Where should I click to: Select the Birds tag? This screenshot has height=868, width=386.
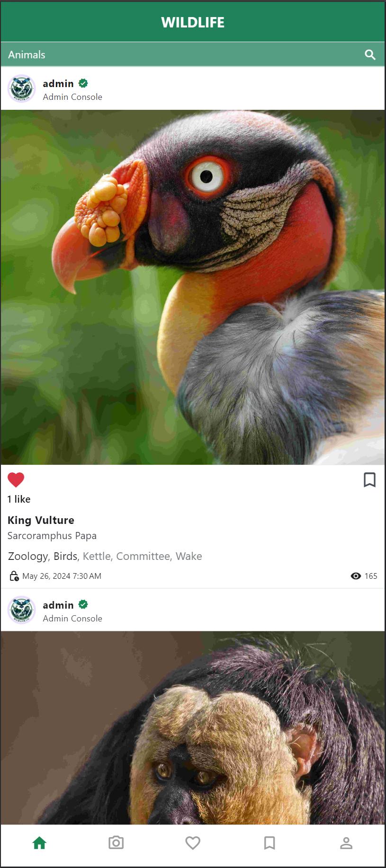[65, 557]
